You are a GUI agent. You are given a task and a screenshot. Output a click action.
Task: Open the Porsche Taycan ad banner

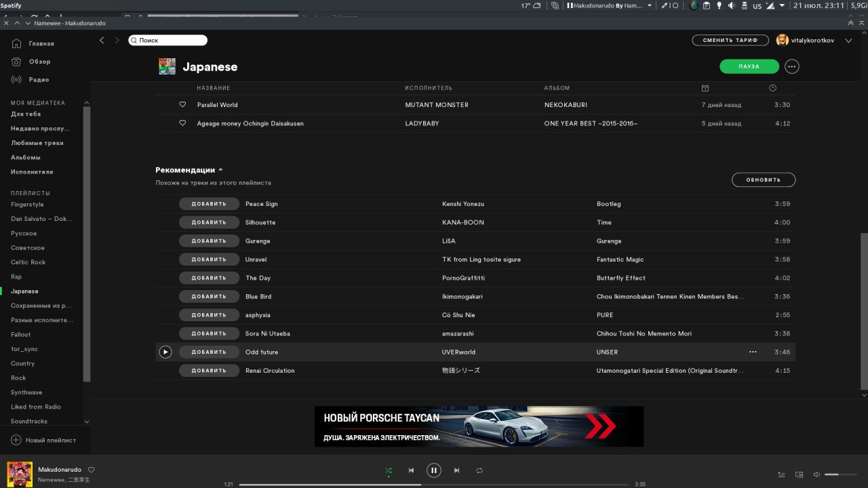click(x=479, y=426)
